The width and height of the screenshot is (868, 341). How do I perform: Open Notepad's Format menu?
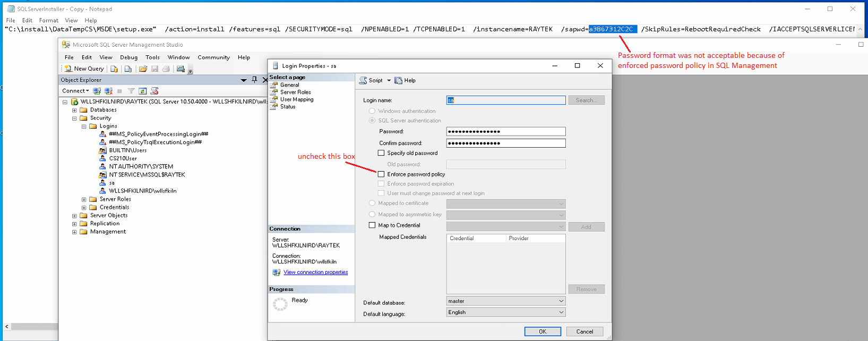[48, 20]
